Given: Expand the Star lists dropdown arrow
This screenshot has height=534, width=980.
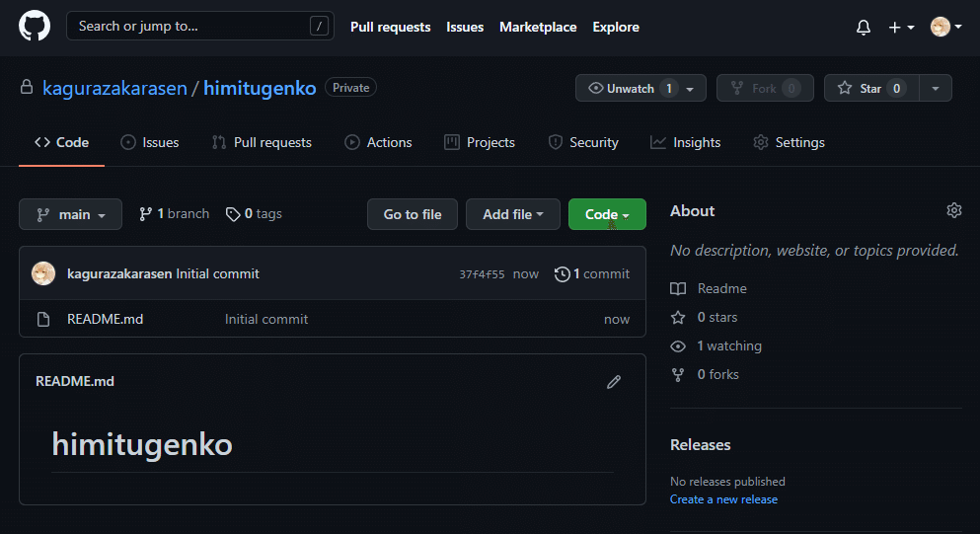Looking at the screenshot, I should click(x=936, y=88).
